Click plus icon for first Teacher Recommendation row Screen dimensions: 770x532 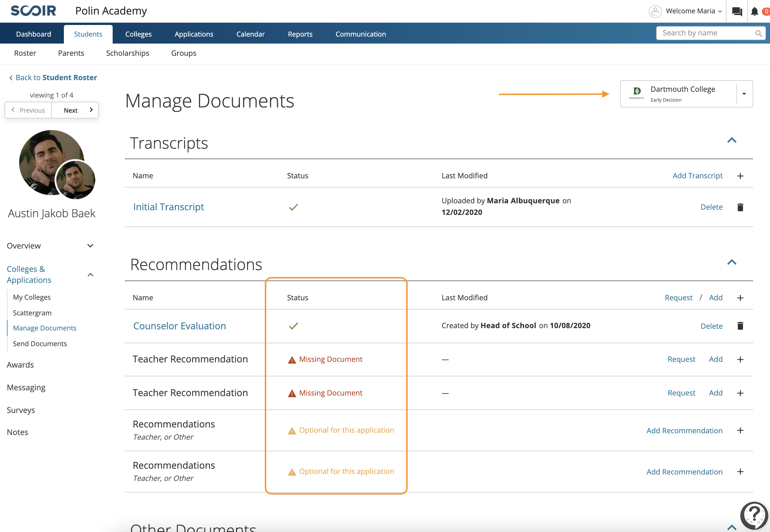click(740, 360)
